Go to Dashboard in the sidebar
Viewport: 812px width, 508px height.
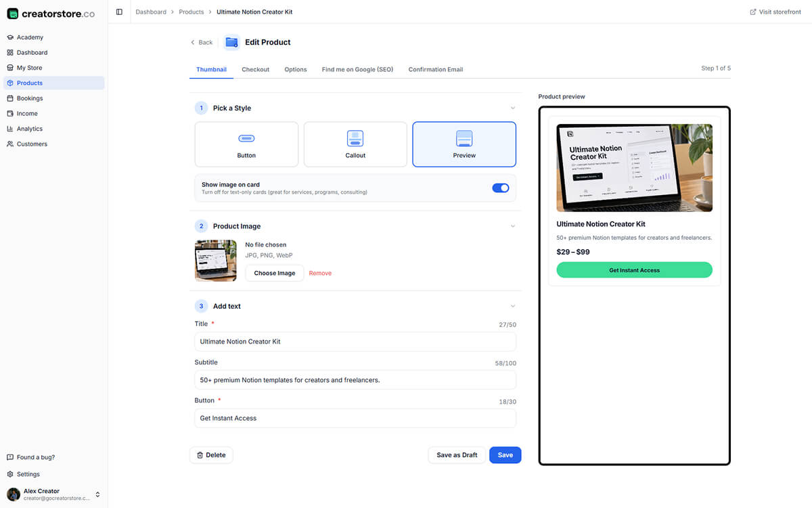[54, 52]
